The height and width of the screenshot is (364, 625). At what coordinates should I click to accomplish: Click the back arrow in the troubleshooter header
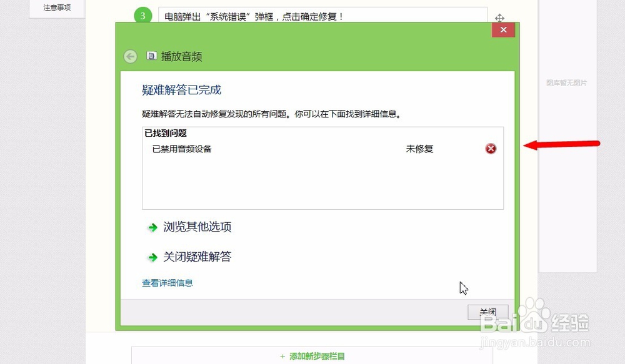130,56
